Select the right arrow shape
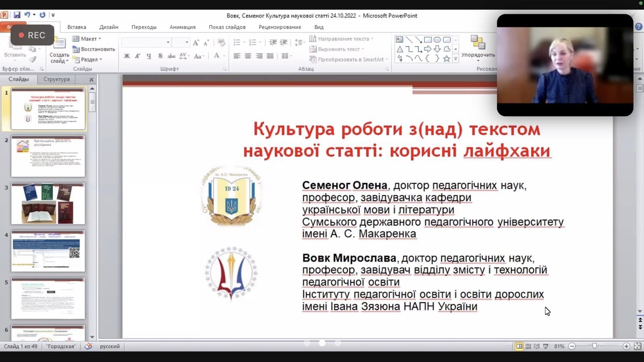644x362 pixels. [427, 49]
